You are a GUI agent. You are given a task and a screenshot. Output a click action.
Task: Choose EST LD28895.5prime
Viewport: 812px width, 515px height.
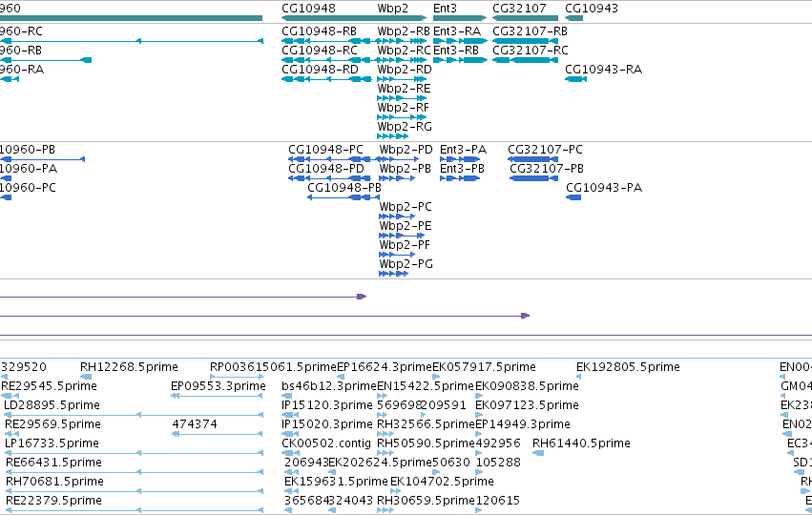click(52, 405)
